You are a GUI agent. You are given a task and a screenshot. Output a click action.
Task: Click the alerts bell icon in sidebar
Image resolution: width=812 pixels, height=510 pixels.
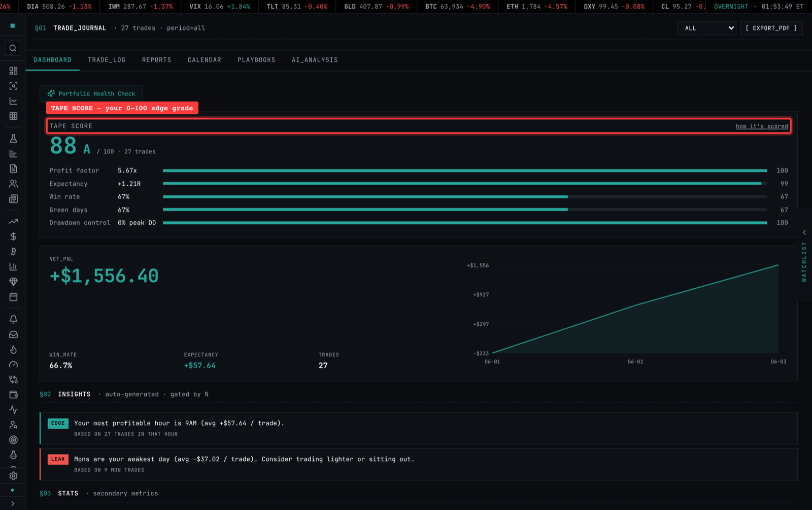[x=13, y=319]
